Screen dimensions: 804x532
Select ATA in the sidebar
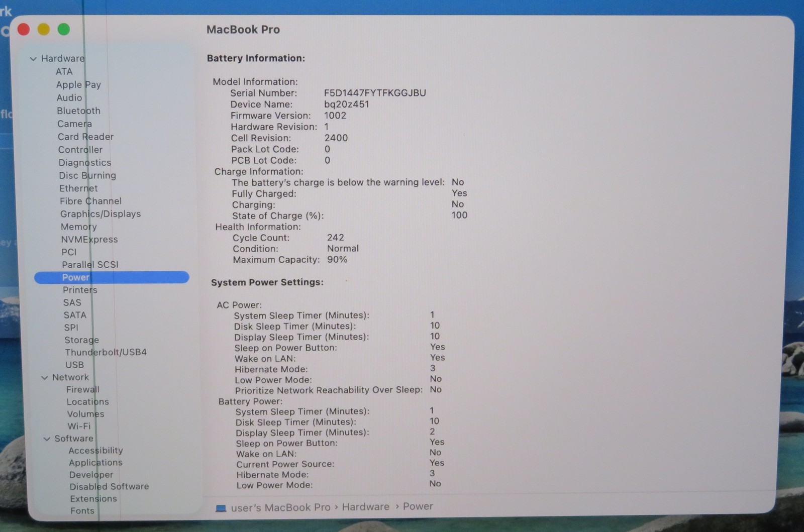(64, 72)
